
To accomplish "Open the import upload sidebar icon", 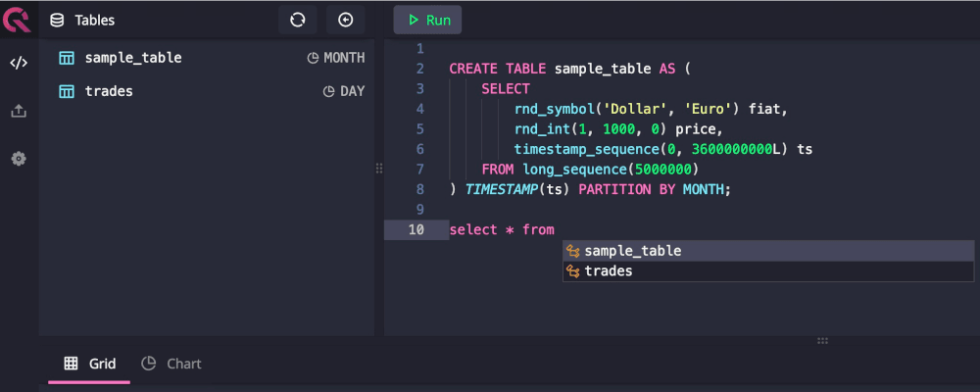I will [19, 111].
